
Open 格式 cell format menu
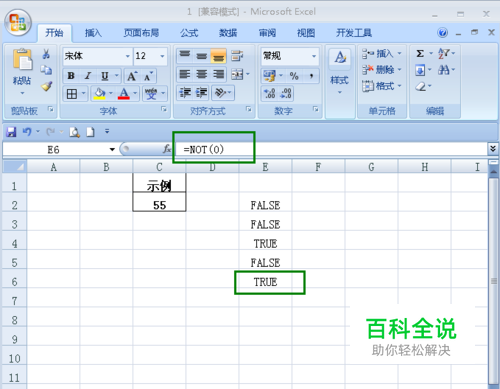pyautogui.click(x=382, y=86)
